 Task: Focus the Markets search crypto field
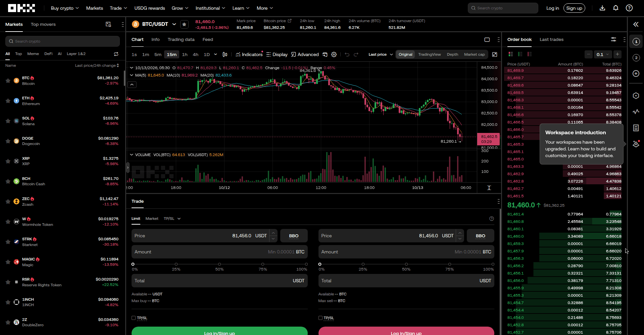point(62,41)
